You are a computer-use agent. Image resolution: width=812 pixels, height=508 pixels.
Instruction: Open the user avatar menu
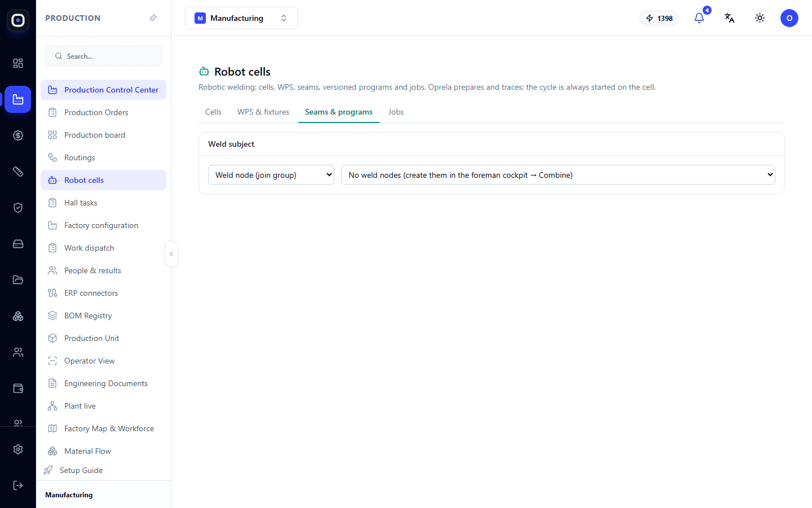point(789,18)
